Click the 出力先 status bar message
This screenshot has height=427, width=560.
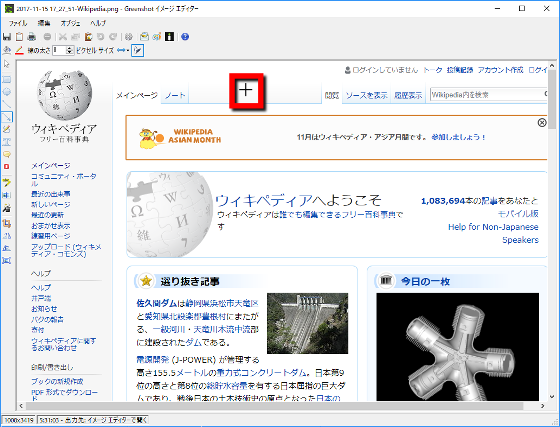click(92, 420)
